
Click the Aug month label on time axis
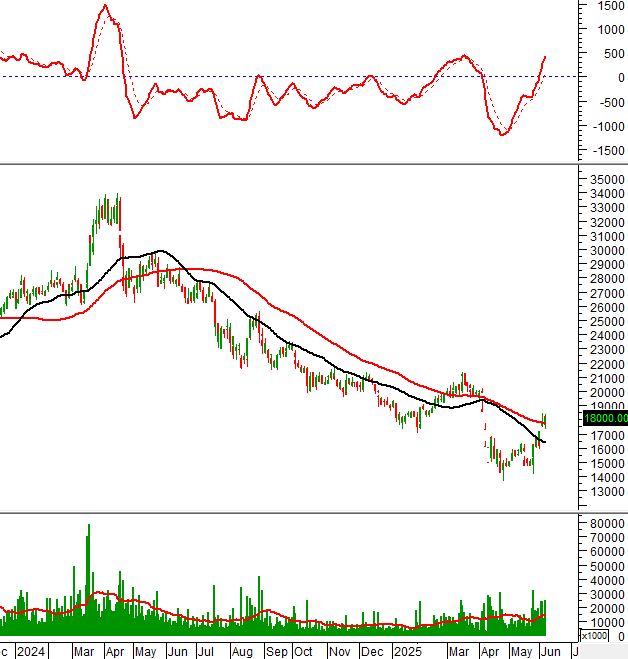tap(241, 651)
